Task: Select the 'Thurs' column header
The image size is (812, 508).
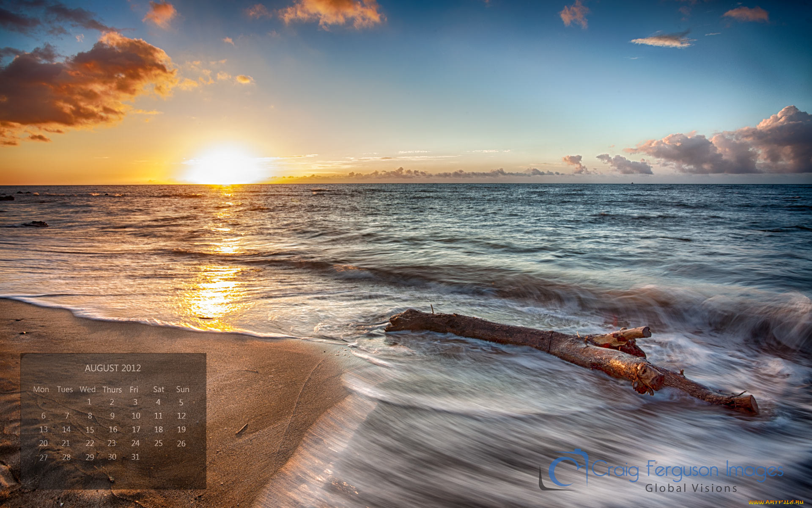Action: pos(112,389)
